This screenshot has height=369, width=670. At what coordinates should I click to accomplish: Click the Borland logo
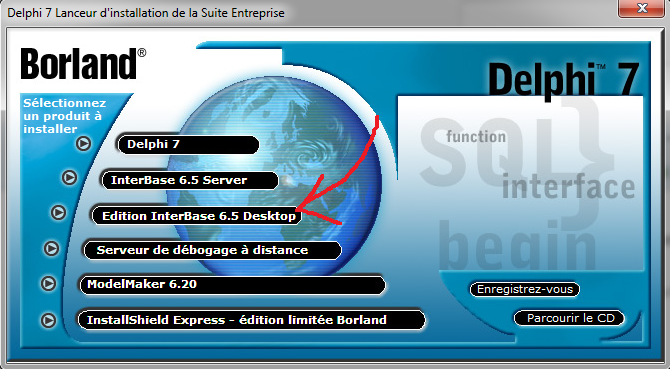(83, 64)
